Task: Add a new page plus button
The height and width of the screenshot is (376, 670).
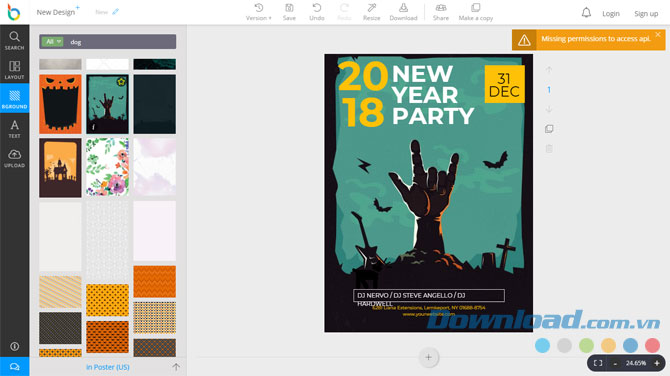Action: click(x=428, y=357)
